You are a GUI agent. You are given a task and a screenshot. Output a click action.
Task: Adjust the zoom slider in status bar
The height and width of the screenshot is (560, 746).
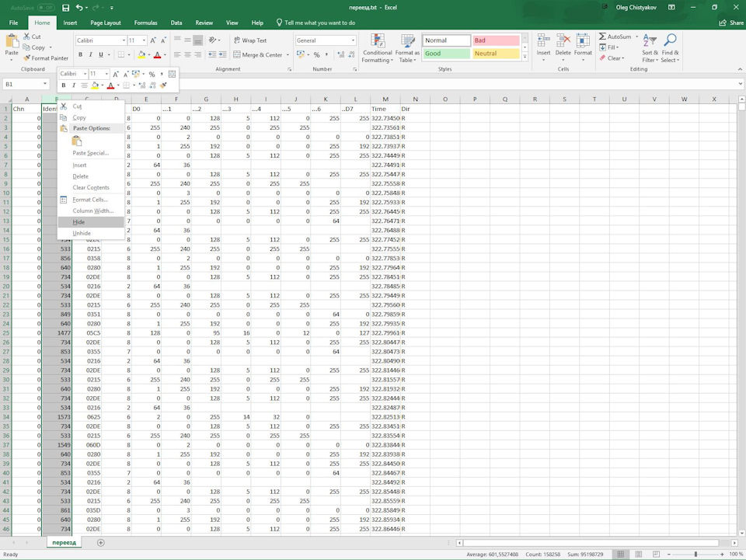[x=695, y=554]
